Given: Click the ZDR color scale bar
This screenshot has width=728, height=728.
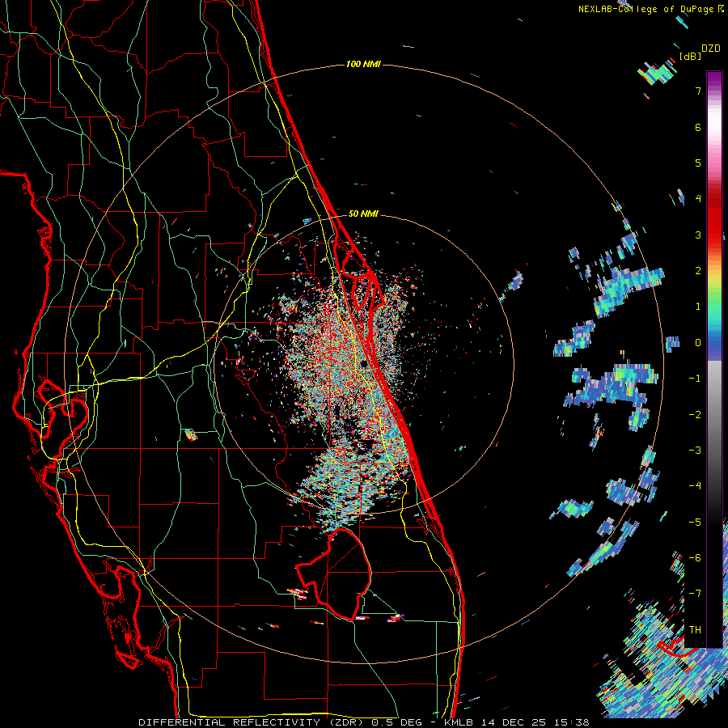Looking at the screenshot, I should coord(714,359).
